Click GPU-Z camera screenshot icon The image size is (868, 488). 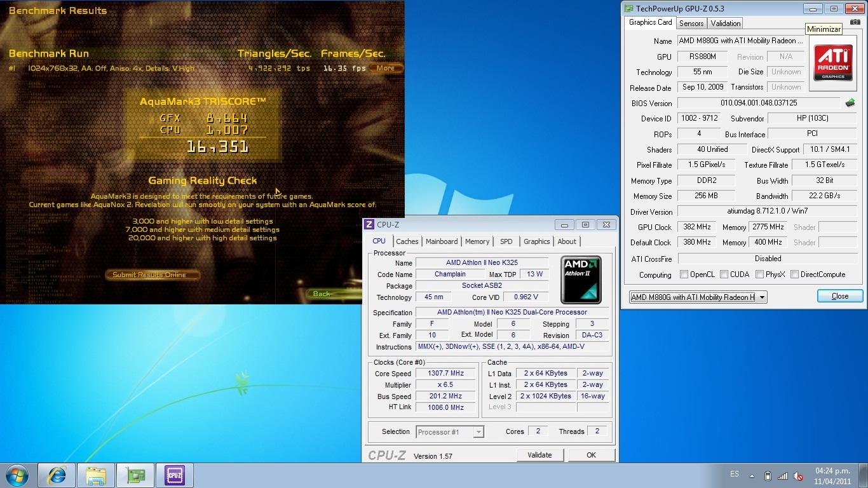[x=855, y=22]
